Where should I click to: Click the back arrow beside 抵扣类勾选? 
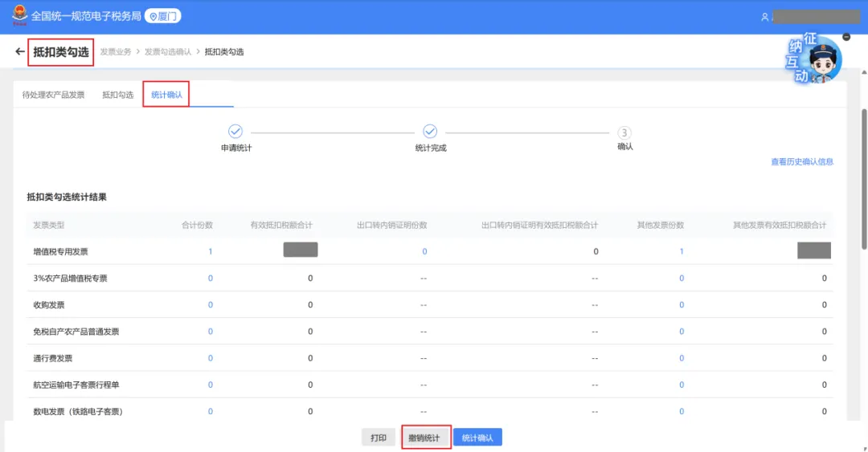pyautogui.click(x=20, y=52)
